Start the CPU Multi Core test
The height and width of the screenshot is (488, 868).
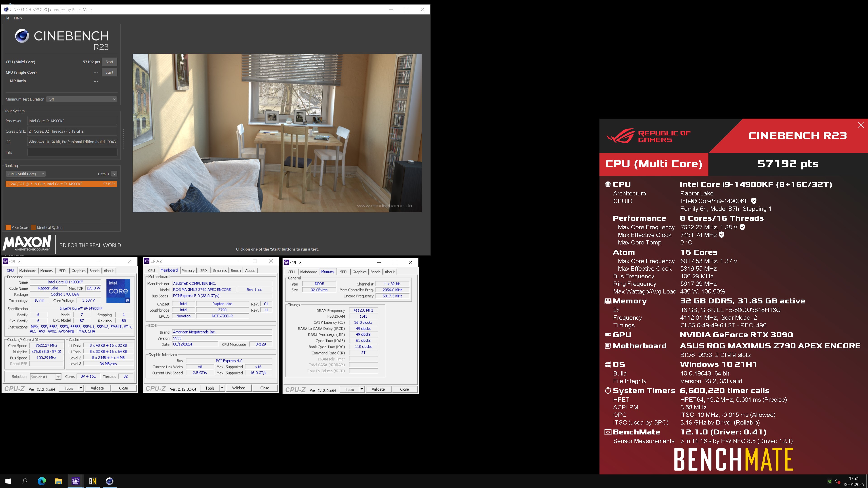(109, 62)
